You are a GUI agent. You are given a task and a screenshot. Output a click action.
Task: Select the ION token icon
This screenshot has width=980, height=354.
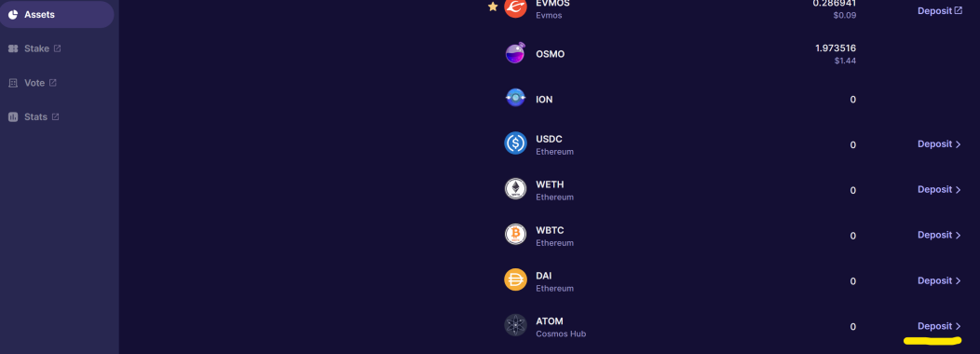click(516, 98)
